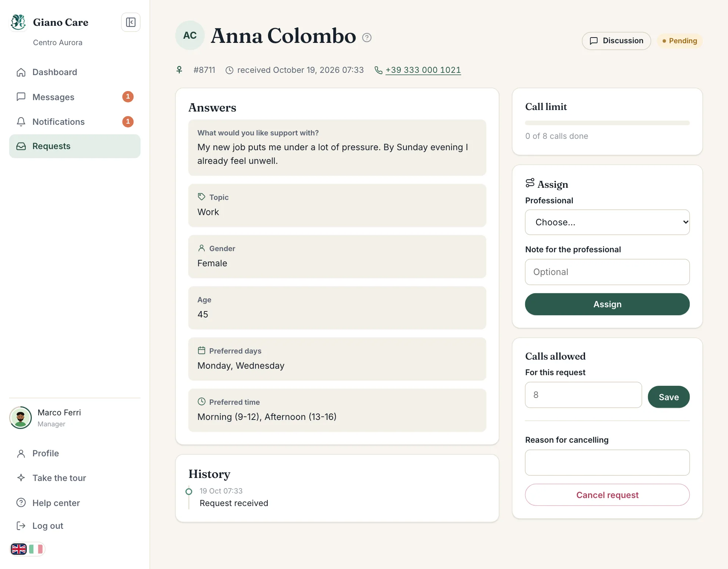Screen dimensions: 728x569
Task: Click the clock icon before received date
Action: pyautogui.click(x=229, y=70)
